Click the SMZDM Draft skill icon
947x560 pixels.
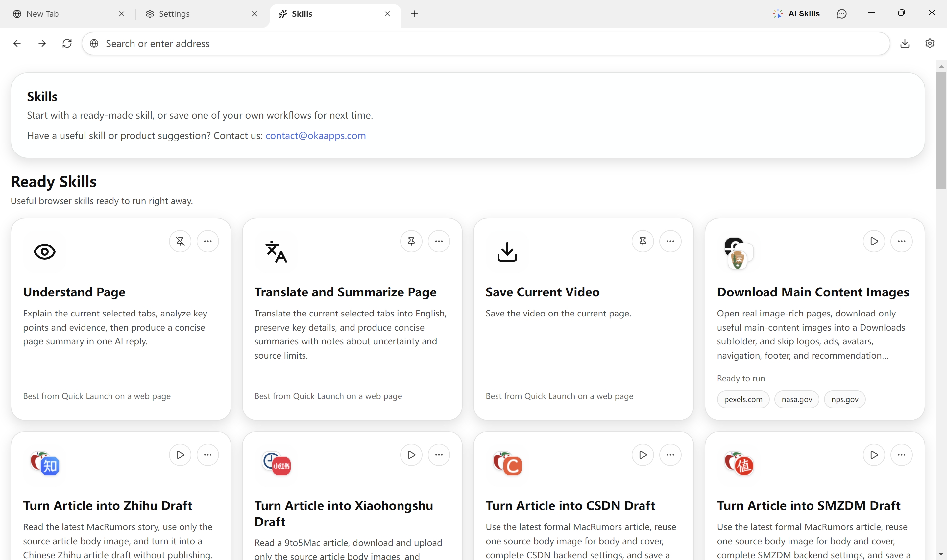coord(739,463)
